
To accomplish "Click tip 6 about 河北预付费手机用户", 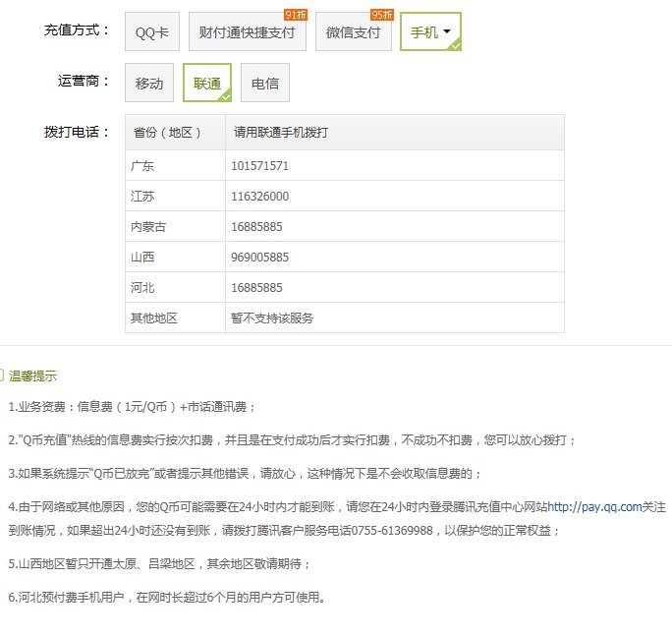I will click(167, 597).
